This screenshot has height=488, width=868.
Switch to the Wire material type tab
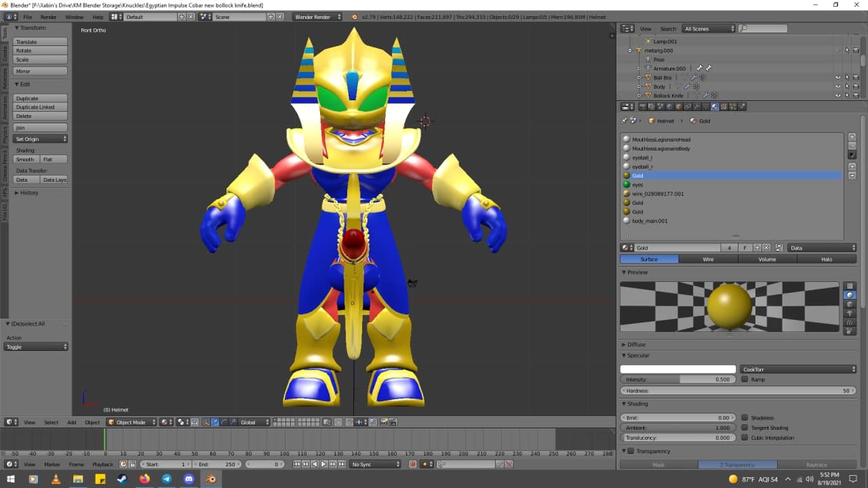tap(708, 259)
